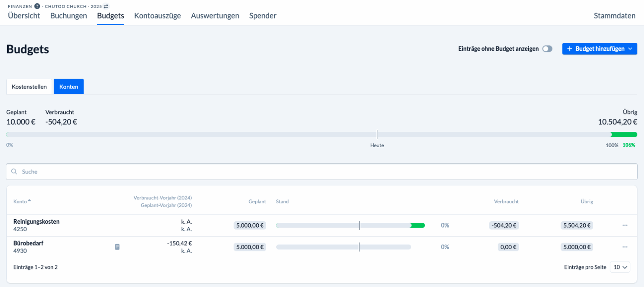The height and width of the screenshot is (287, 644).
Task: Open Stammdaten in the top right
Action: 615,16
